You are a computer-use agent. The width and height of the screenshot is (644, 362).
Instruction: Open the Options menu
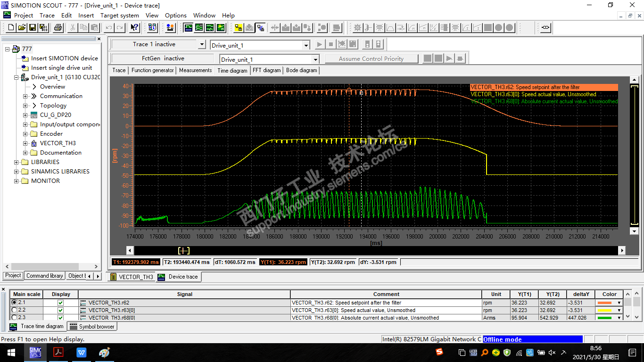176,15
